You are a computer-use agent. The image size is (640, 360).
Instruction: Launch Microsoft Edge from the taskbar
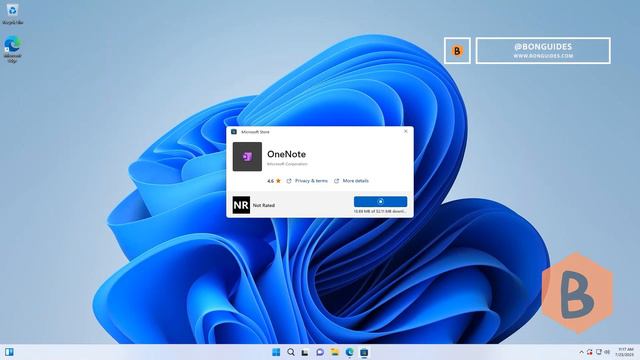[x=349, y=352]
